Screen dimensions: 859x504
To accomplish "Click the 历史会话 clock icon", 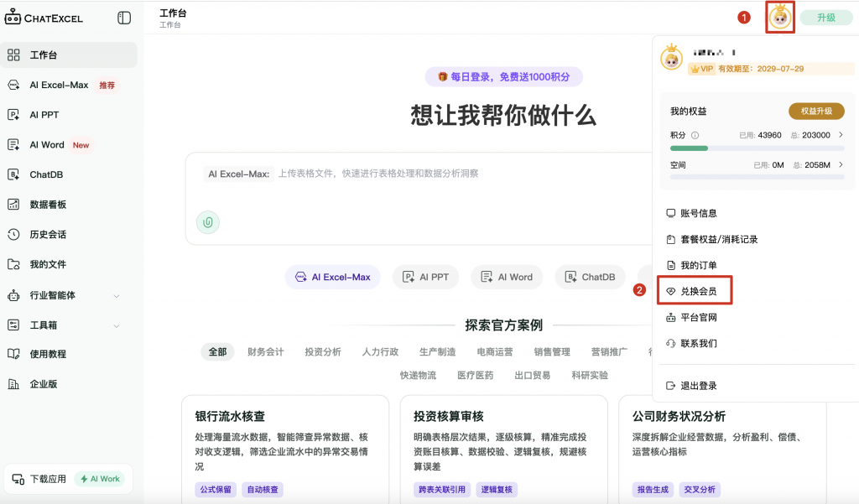I will point(13,235).
